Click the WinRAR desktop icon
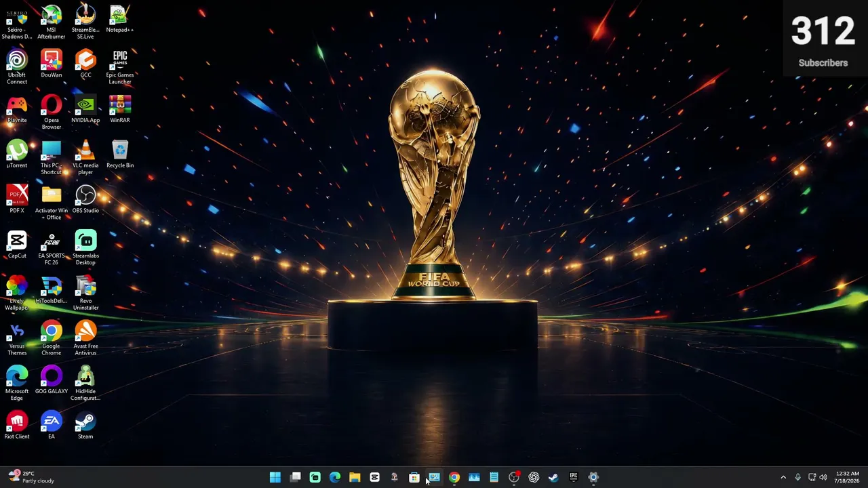This screenshot has height=488, width=868. 120,109
